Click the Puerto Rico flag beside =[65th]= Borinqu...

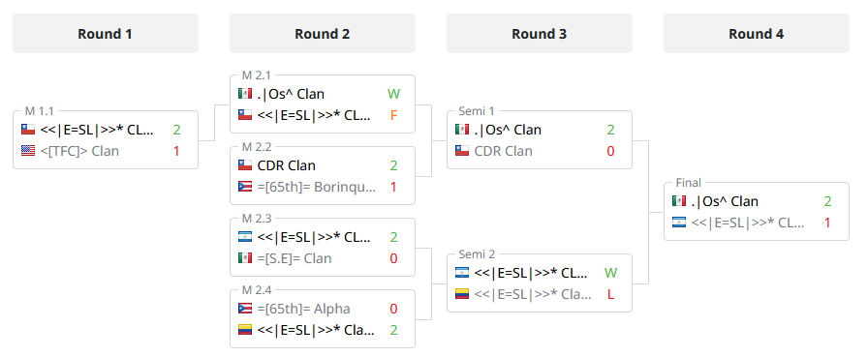click(x=245, y=187)
